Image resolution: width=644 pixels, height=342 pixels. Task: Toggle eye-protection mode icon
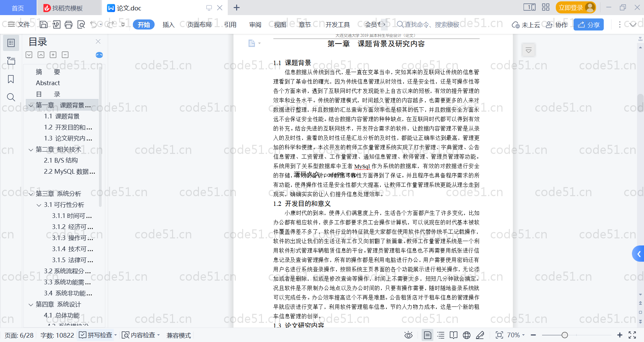[408, 335]
